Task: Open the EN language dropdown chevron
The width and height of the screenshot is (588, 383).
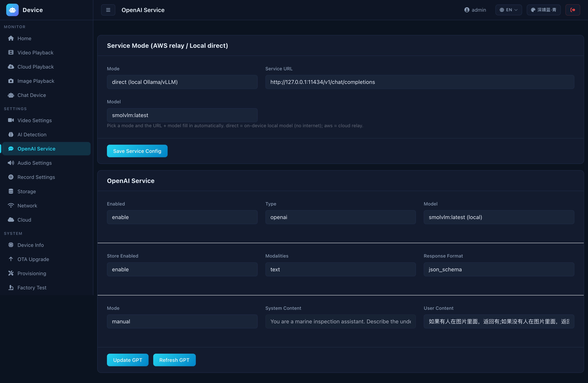Action: click(x=516, y=10)
